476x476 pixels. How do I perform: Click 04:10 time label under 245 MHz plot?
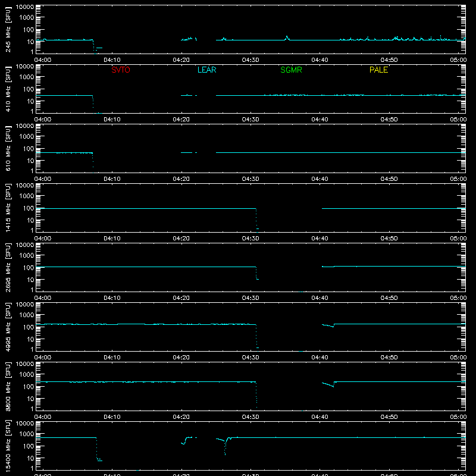[112, 60]
